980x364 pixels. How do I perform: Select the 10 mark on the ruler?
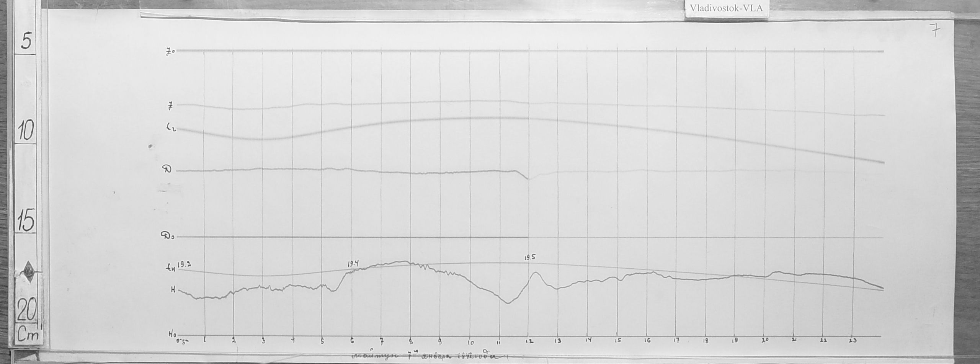(x=26, y=131)
